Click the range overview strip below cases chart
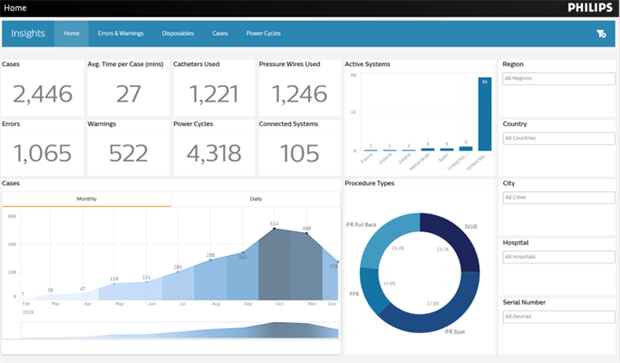The image size is (620, 363). [180, 330]
